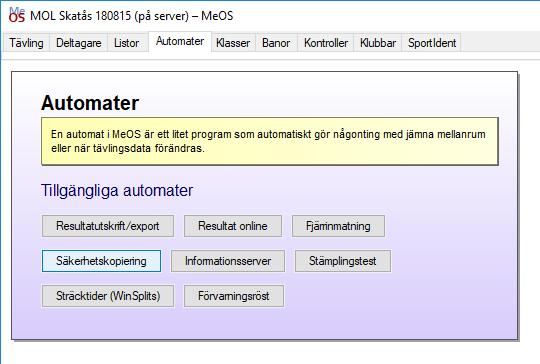Click the Säkerhetskopiering button
The image size is (540, 364).
(101, 261)
